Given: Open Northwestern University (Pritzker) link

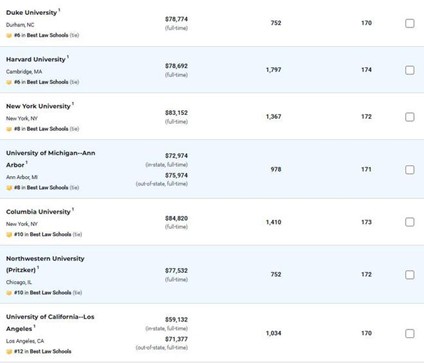Looking at the screenshot, I should pyautogui.click(x=45, y=264).
